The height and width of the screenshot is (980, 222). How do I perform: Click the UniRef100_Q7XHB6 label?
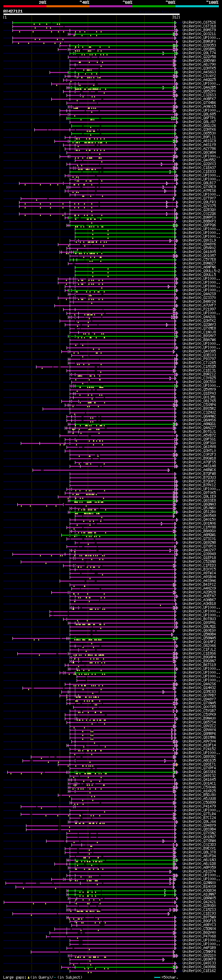tap(199, 103)
